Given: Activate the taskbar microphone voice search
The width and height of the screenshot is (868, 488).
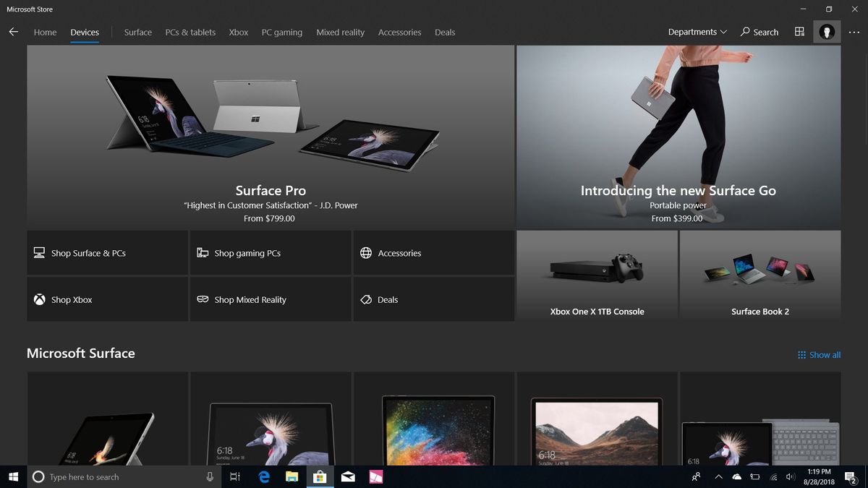Looking at the screenshot, I should [210, 476].
